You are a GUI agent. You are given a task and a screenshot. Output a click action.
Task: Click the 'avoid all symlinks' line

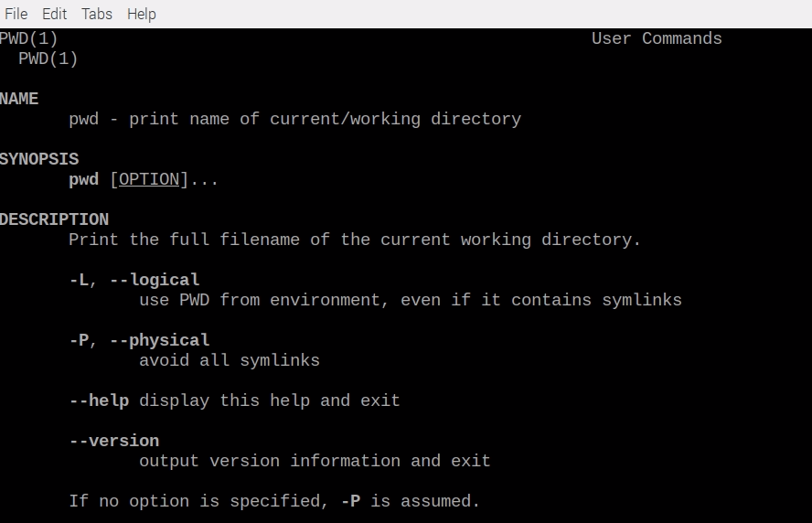point(230,360)
